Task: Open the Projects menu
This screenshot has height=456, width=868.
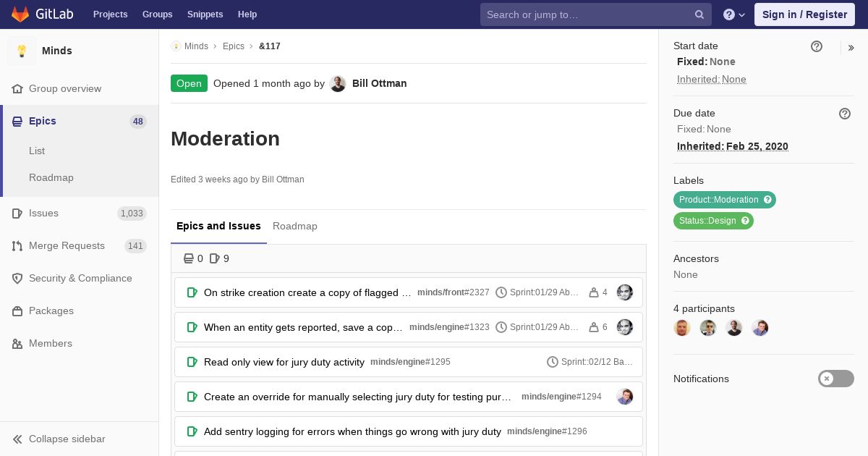Action: [x=110, y=14]
